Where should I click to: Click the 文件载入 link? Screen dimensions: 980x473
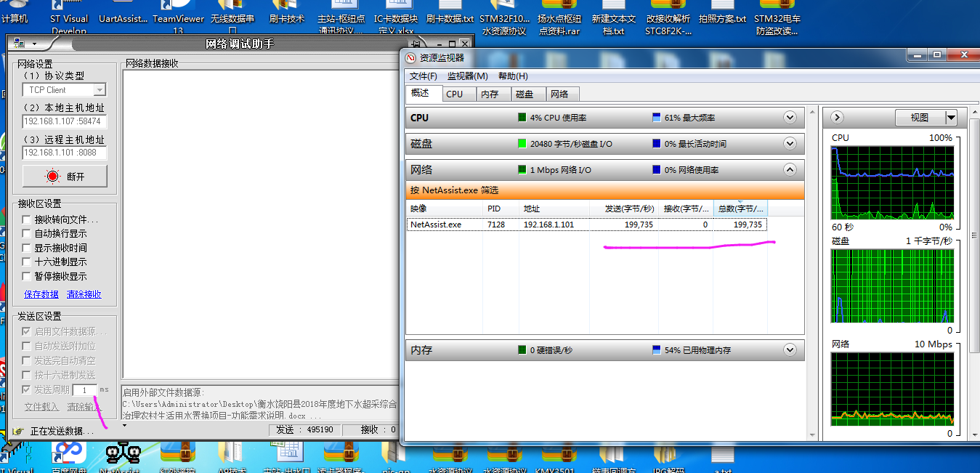tap(41, 407)
